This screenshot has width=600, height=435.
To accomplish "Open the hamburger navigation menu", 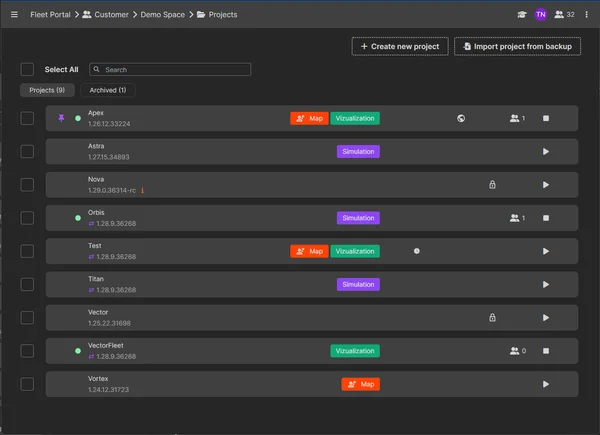I will [x=14, y=15].
